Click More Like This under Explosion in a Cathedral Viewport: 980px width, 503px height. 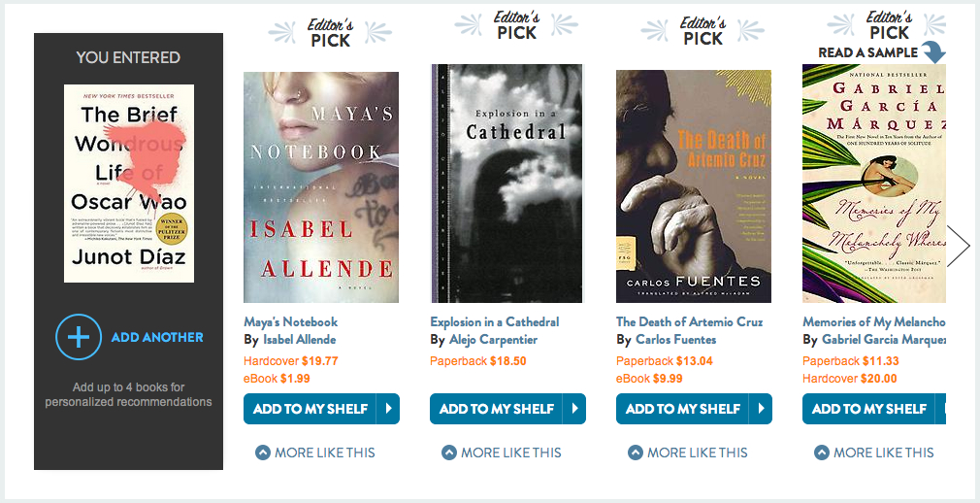coord(501,453)
